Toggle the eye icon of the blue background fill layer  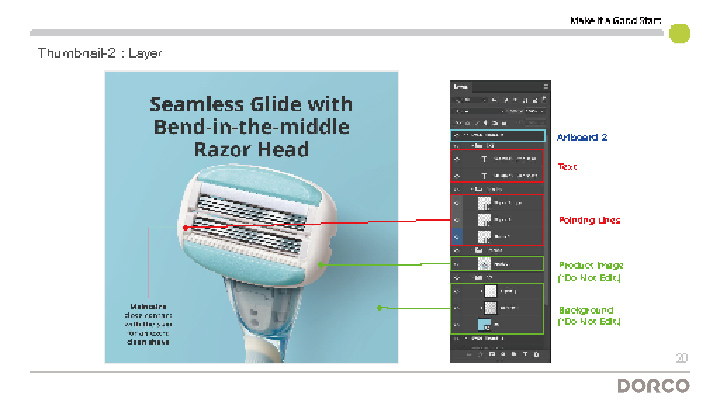pyautogui.click(x=457, y=324)
